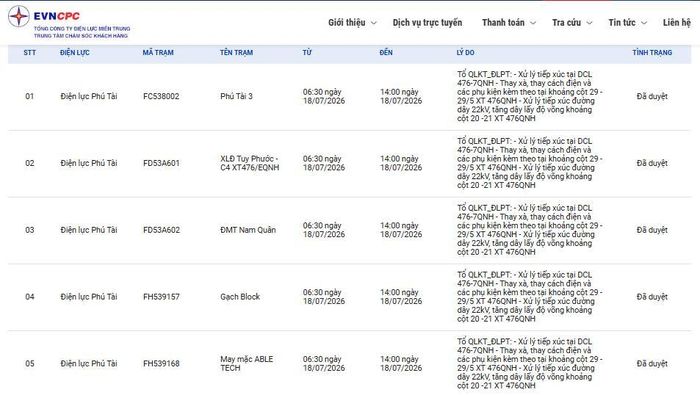Screen dimensions: 700x395
Task: Click station name Gạch Block
Action: point(240,297)
